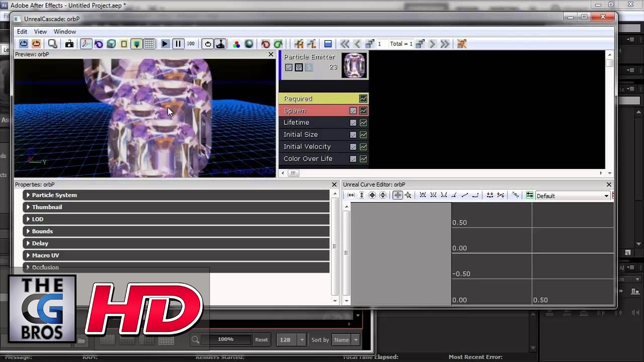644x362 pixels.
Task: Select the Required module
Action: point(324,99)
